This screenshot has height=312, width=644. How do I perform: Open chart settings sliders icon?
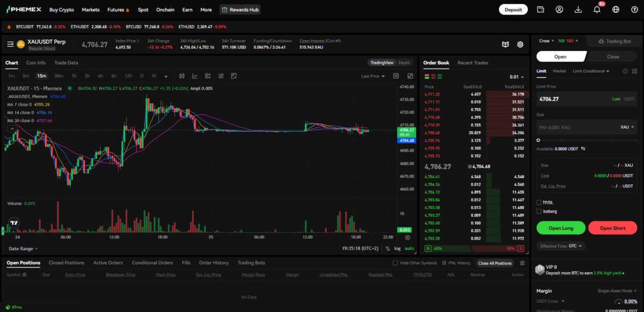(x=221, y=76)
